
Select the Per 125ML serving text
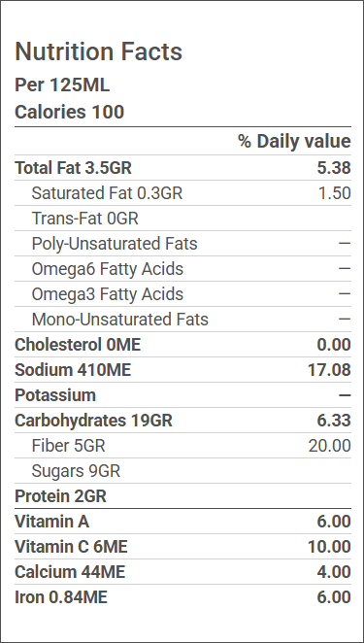[x=62, y=85]
